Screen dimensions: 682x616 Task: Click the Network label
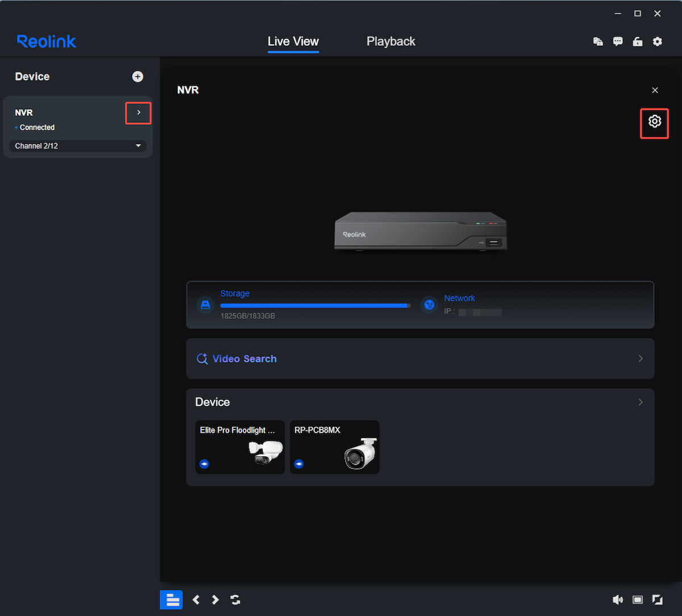(x=459, y=298)
